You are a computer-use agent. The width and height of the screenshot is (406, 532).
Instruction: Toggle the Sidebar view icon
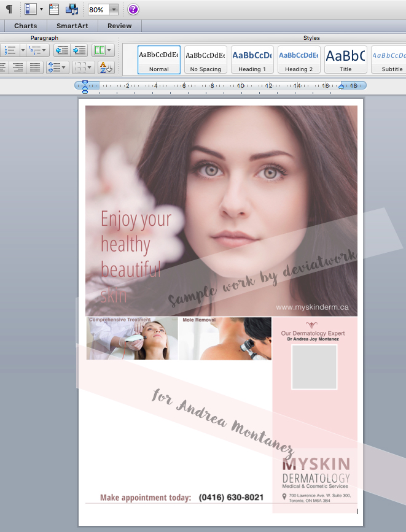coord(31,9)
